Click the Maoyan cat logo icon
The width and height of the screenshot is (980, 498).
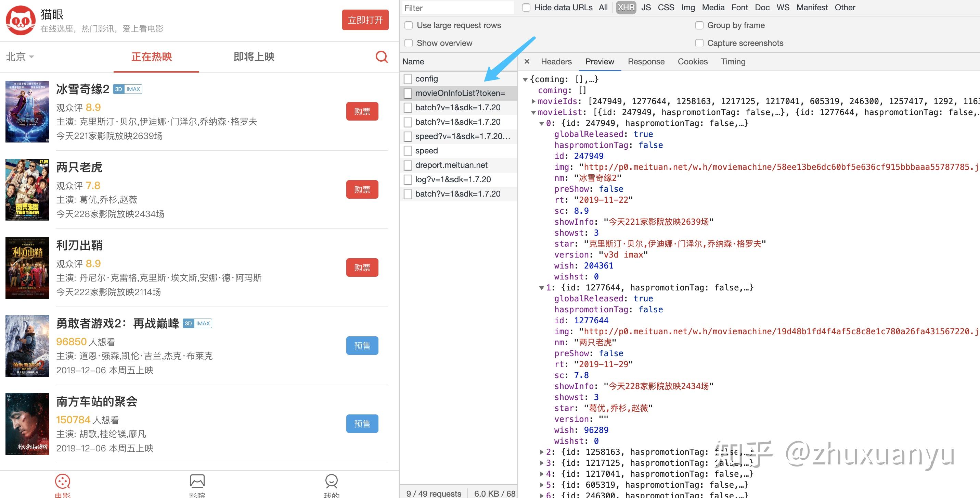pyautogui.click(x=21, y=20)
